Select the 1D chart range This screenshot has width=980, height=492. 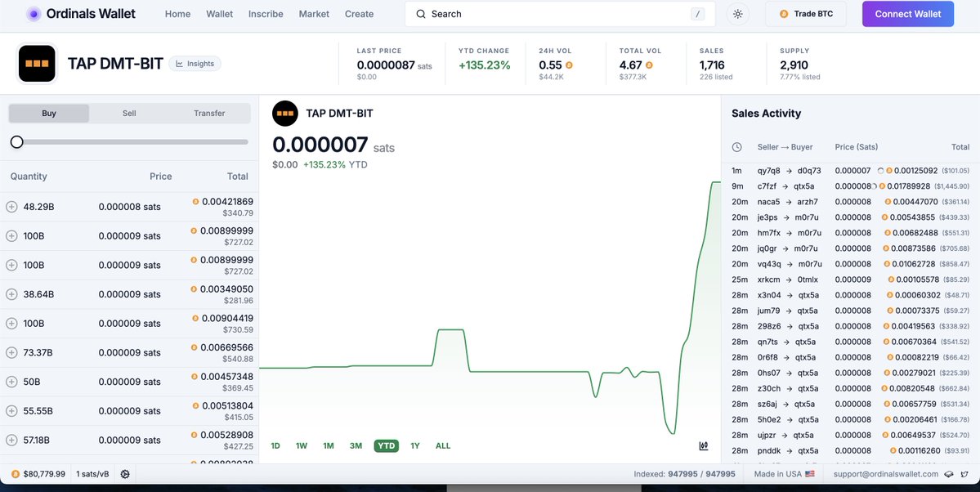coord(275,445)
